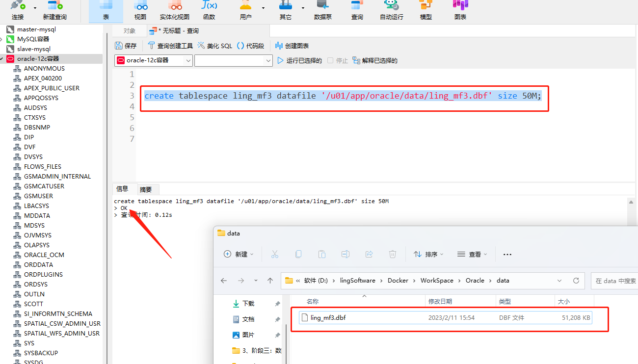Expand the User toolbar dropdown arrow
This screenshot has width=638, height=364.
(x=263, y=8)
